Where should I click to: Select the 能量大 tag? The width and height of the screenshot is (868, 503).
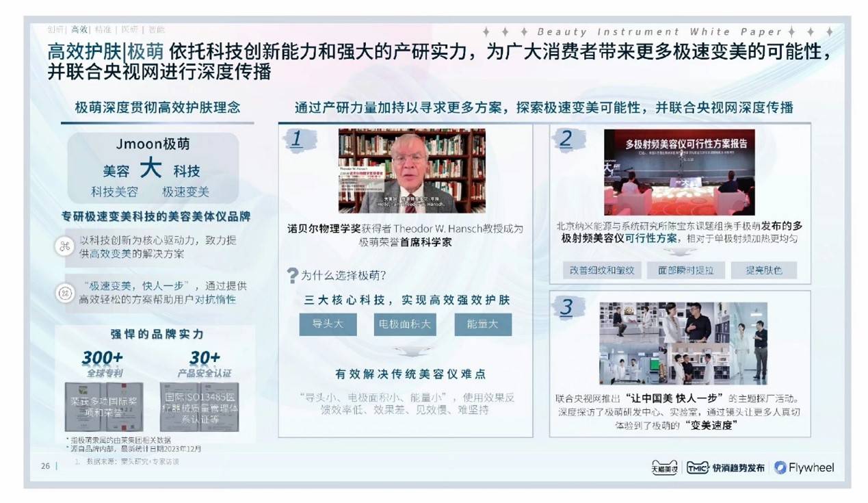click(481, 325)
